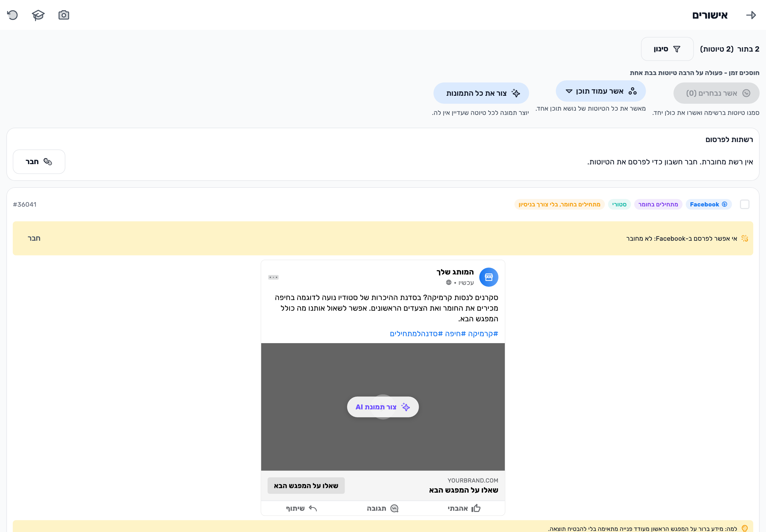Click the Facebook platform tag
Viewport: 766px width, 532px height.
pyautogui.click(x=708, y=204)
